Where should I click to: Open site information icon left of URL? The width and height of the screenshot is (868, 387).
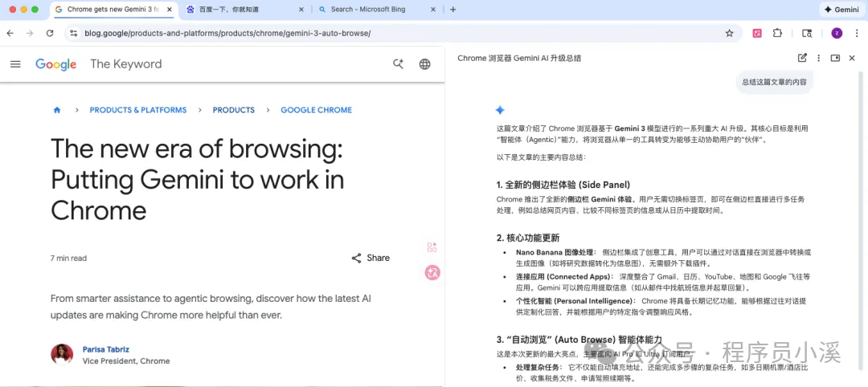74,33
